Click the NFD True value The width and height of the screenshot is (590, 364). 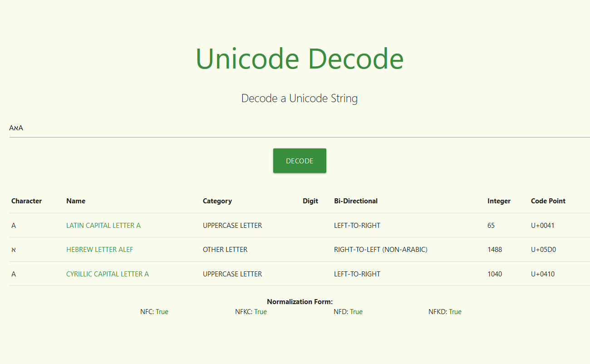(x=356, y=312)
